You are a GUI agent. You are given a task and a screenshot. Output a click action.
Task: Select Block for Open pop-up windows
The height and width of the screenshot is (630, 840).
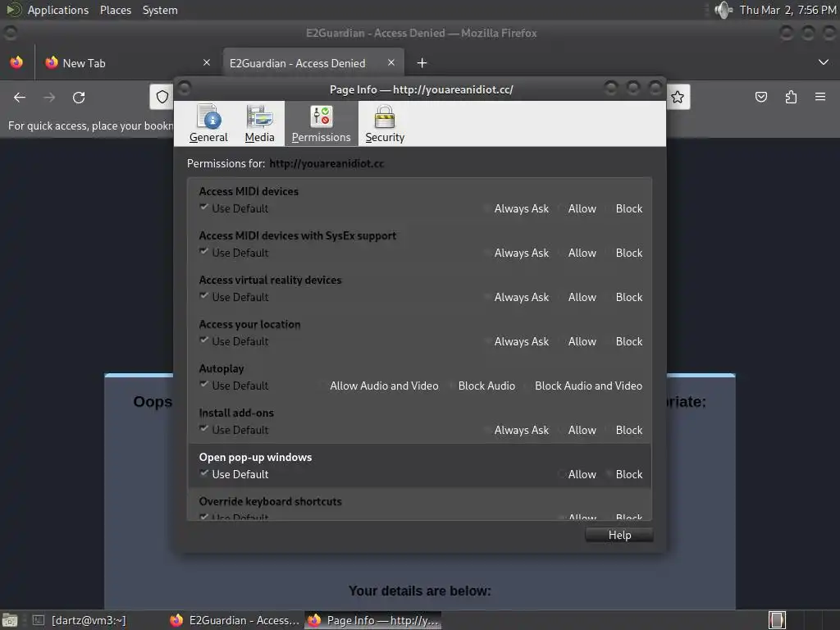click(624, 475)
